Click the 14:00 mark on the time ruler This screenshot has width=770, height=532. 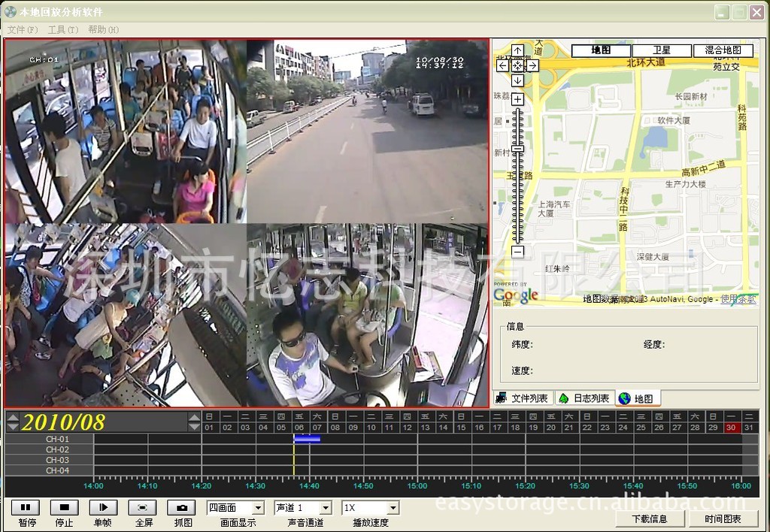pos(93,486)
